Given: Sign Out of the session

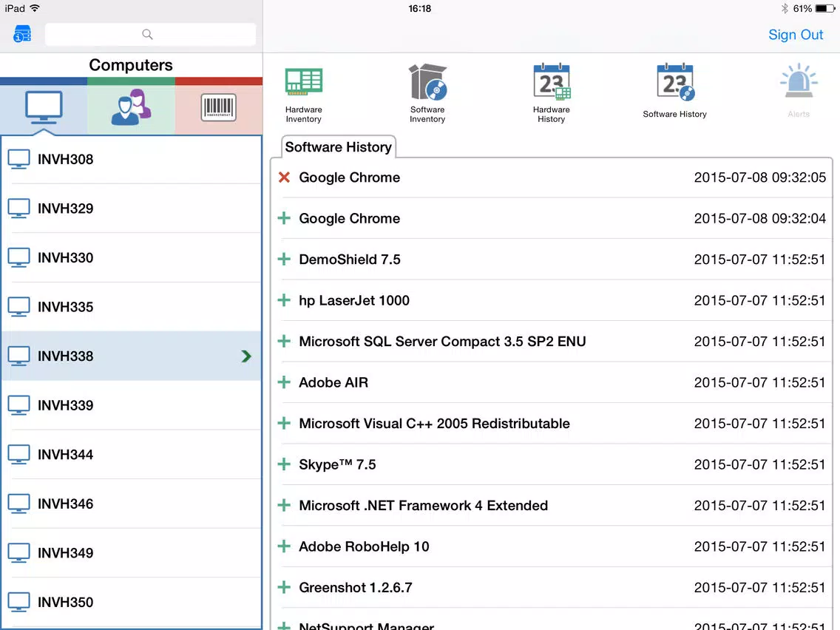Looking at the screenshot, I should pyautogui.click(x=796, y=35).
